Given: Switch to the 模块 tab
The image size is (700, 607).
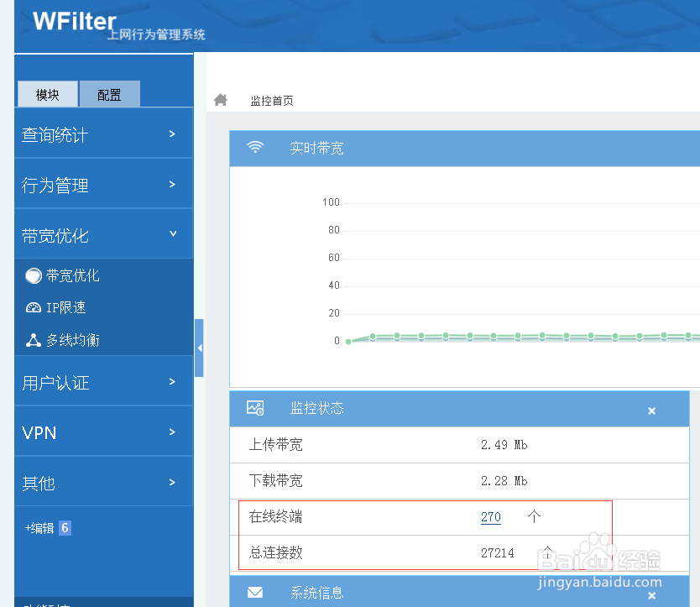Looking at the screenshot, I should pyautogui.click(x=48, y=94).
